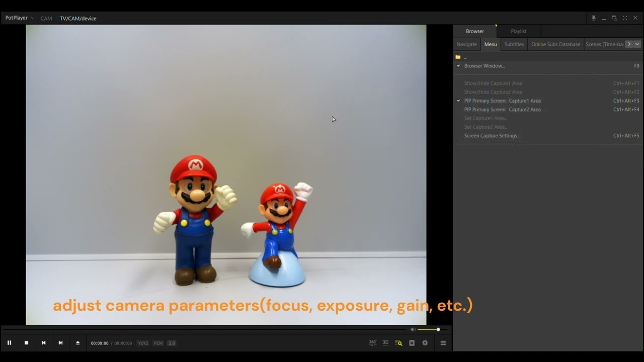Pause playback with the pause button
Image resolution: width=644 pixels, height=362 pixels.
tap(9, 343)
